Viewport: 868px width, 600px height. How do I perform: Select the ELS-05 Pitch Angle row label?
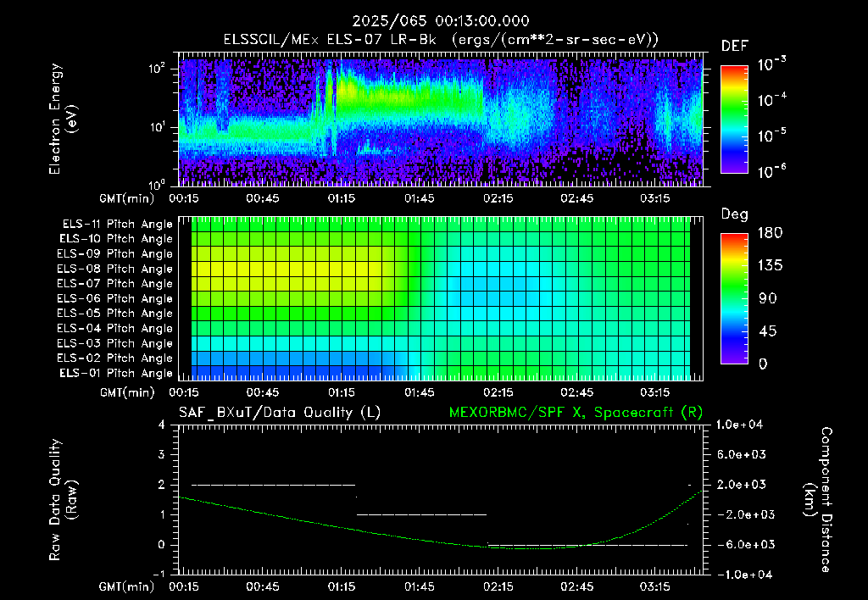coord(114,314)
